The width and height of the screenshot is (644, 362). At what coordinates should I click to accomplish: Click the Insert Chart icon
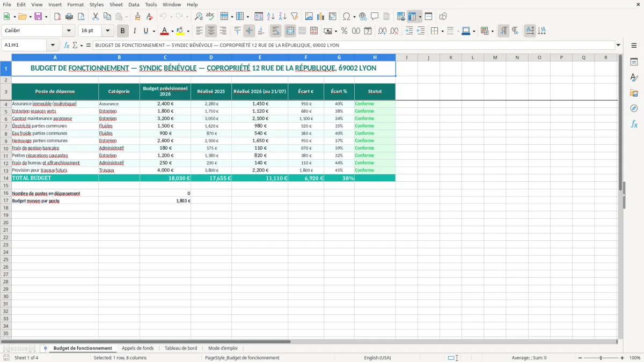coord(321,17)
